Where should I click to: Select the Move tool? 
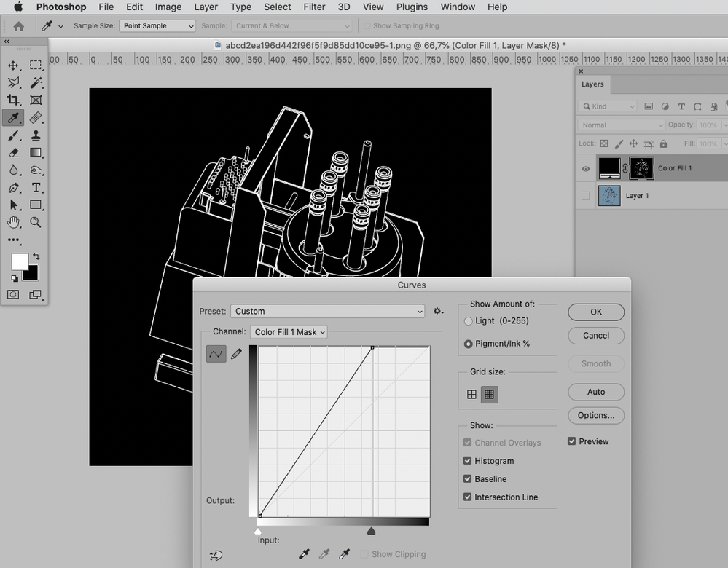coord(13,66)
